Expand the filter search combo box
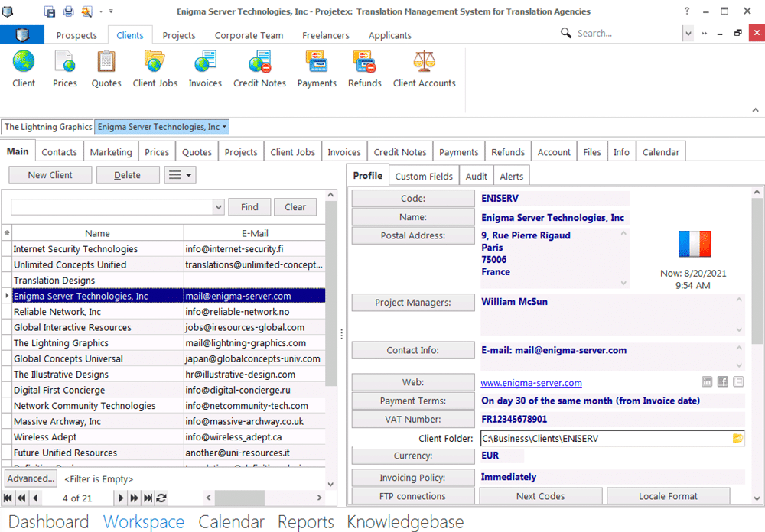This screenshot has width=765, height=532. point(217,207)
